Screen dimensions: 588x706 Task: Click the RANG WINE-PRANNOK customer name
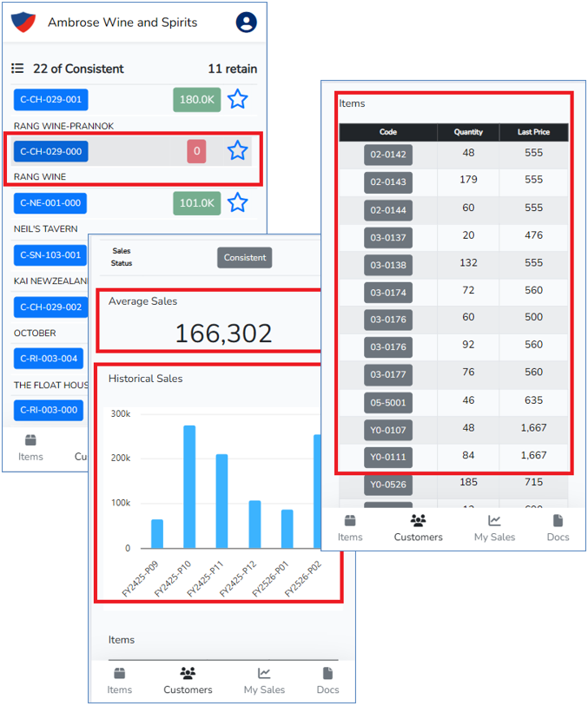[x=64, y=126]
